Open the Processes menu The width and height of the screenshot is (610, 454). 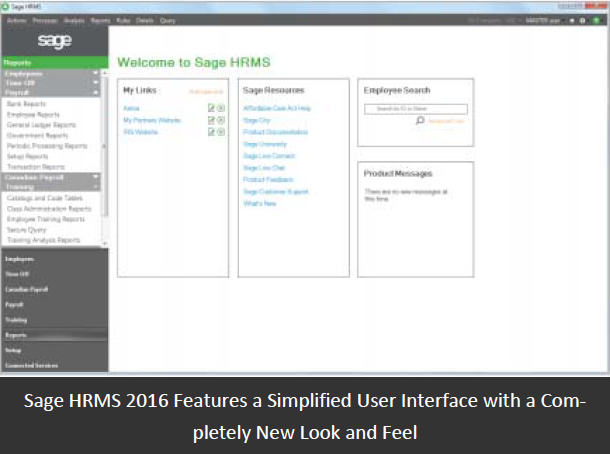[x=45, y=20]
